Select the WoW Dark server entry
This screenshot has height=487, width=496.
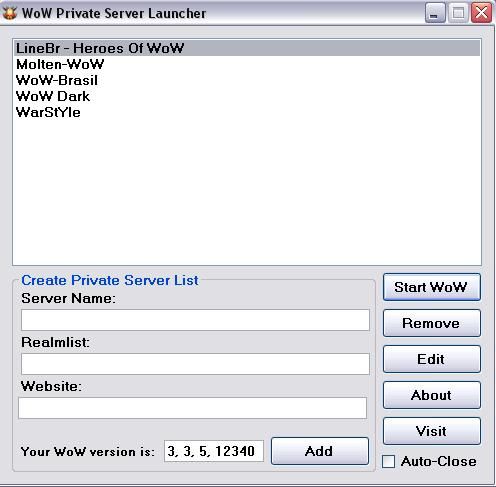pos(247,96)
